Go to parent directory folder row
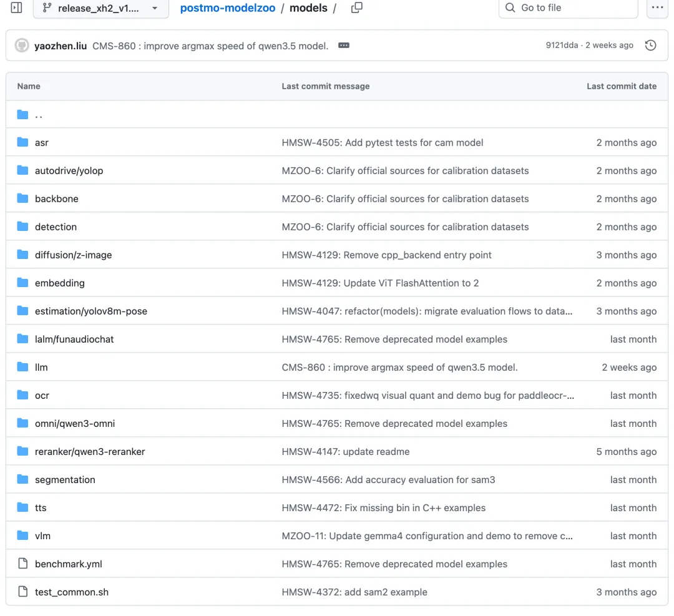 click(337, 114)
